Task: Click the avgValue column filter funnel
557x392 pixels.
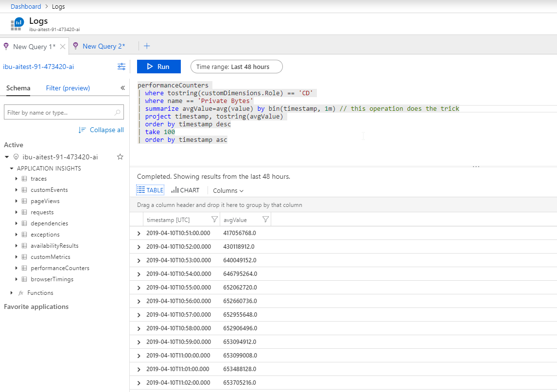Action: (x=265, y=220)
